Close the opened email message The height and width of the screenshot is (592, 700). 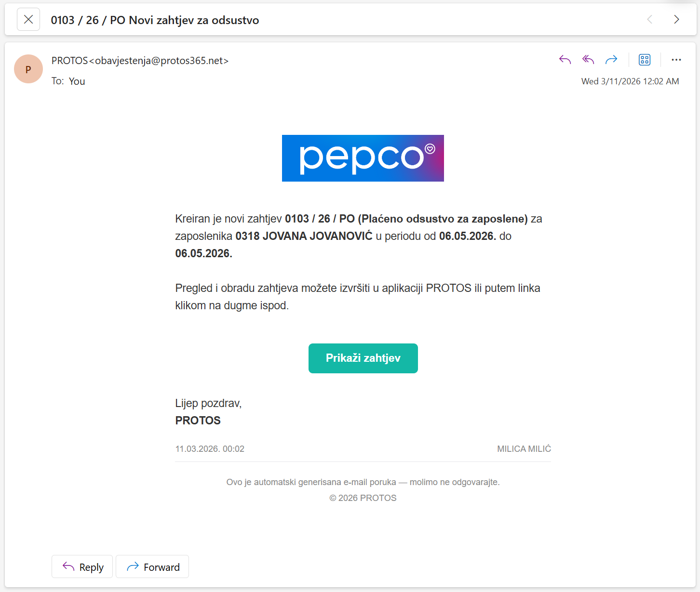click(x=28, y=20)
